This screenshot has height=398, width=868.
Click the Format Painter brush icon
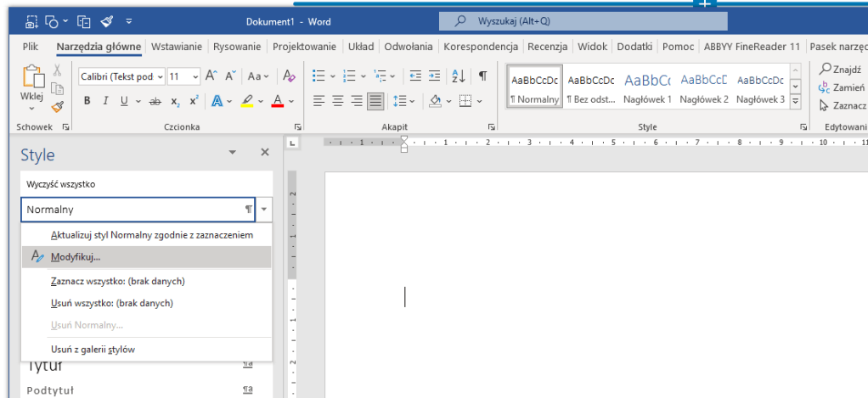coord(57,106)
